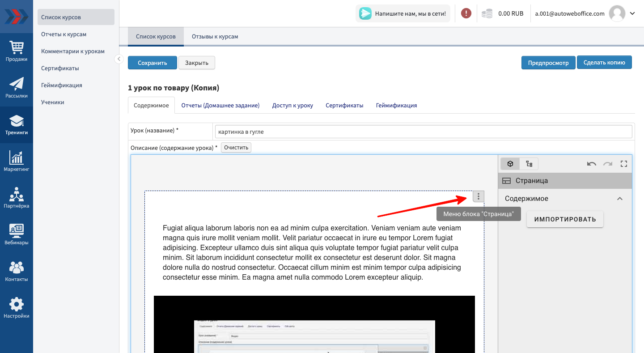Viewport: 644px width, 353px height.
Task: Undo the last editor action
Action: 591,164
